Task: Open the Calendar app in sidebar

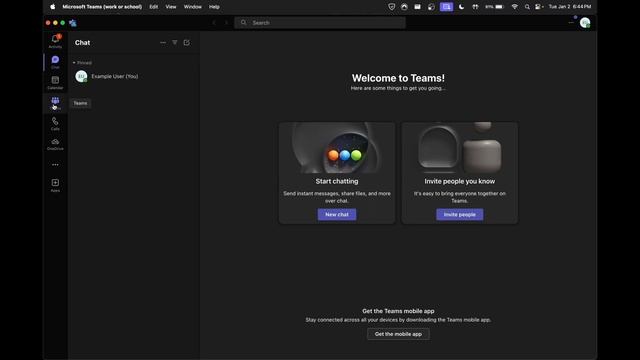Action: (55, 82)
